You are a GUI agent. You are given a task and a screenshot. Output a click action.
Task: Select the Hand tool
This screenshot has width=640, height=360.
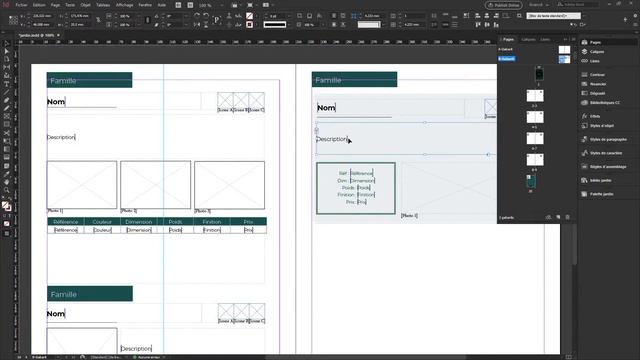tap(6, 182)
